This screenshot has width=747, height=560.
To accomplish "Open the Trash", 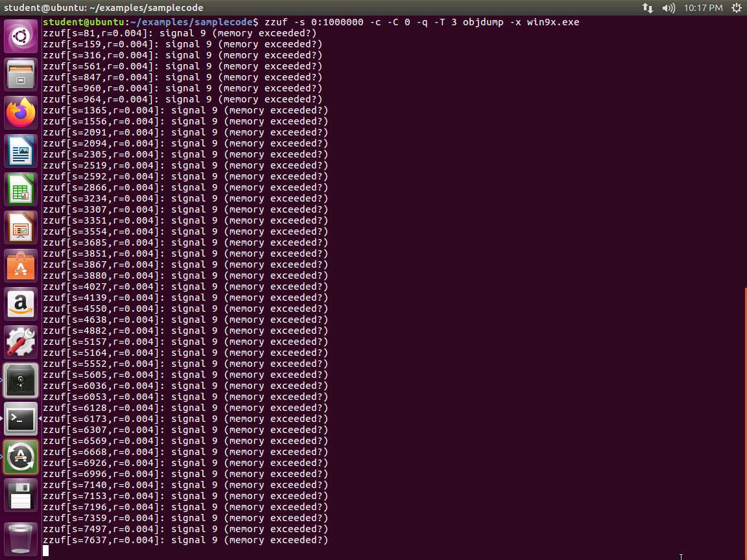I will (21, 539).
